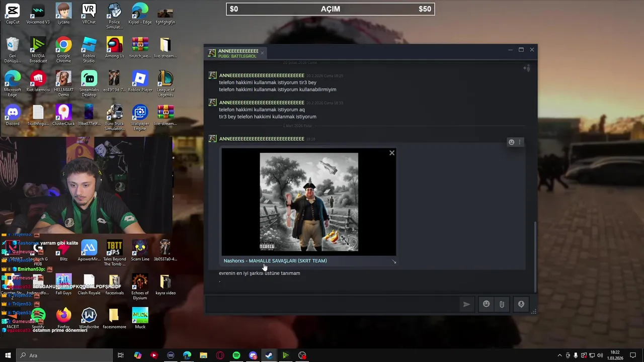Send the message with the arrow button

coord(466,304)
